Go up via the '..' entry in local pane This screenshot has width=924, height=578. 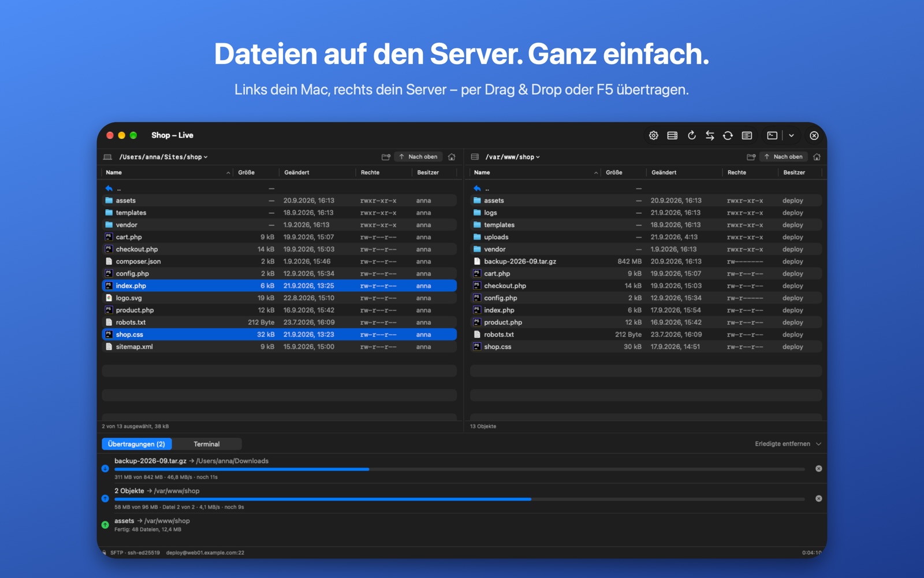[x=280, y=188]
